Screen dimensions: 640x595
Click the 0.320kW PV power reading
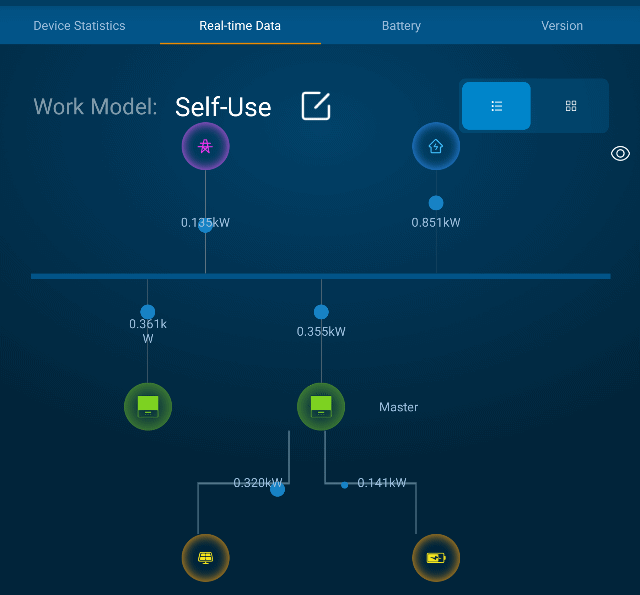258,483
